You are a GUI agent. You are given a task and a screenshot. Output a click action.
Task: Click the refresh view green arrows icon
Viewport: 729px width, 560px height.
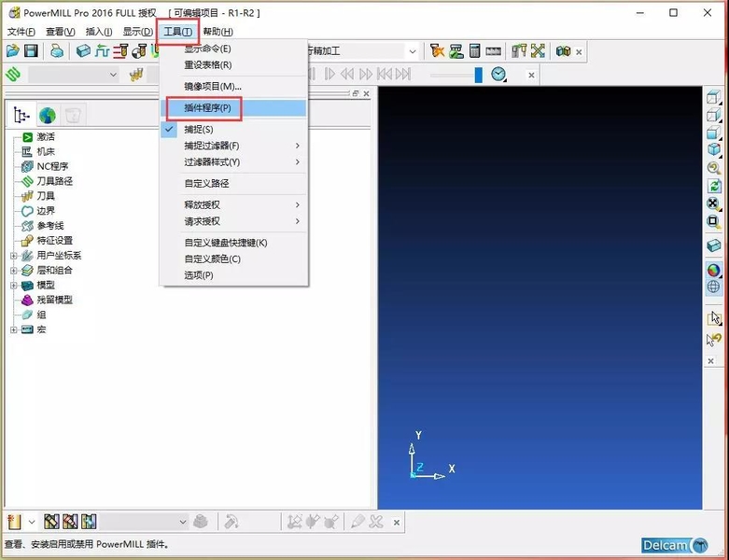[714, 186]
